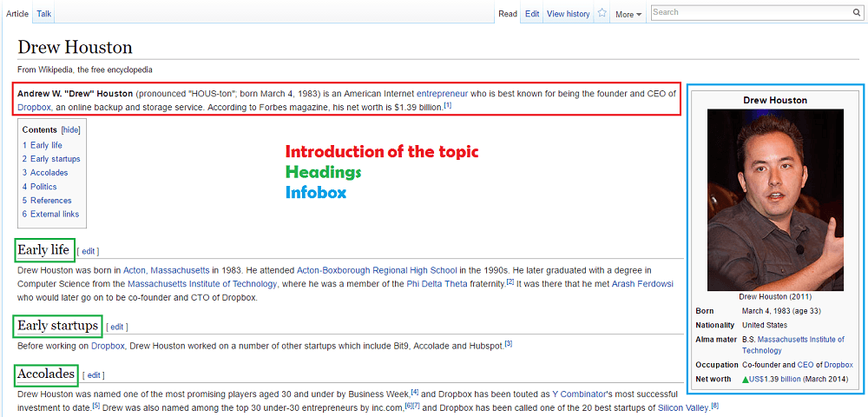The image size is (868, 417).
Task: Open the Y Combinator link
Action: (580, 394)
